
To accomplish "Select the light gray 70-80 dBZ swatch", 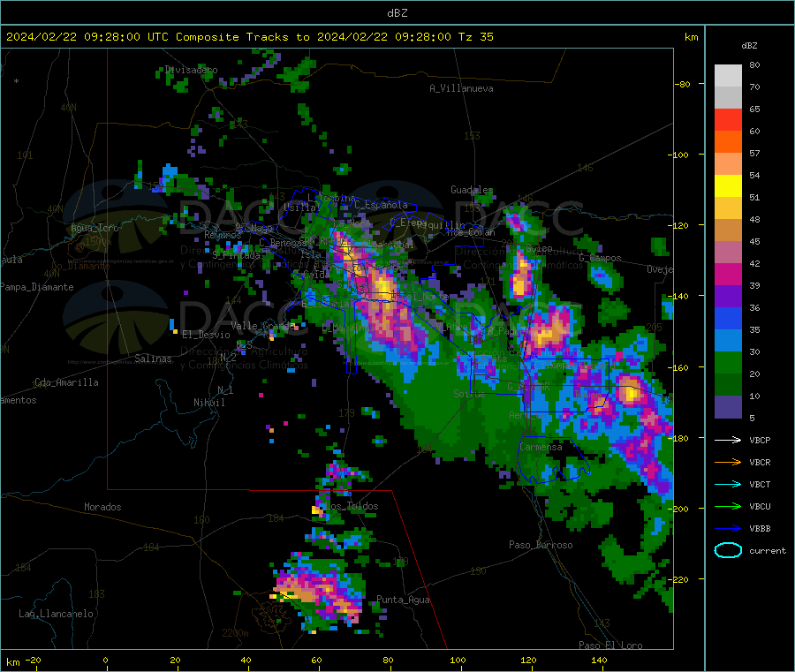I will pos(728,76).
